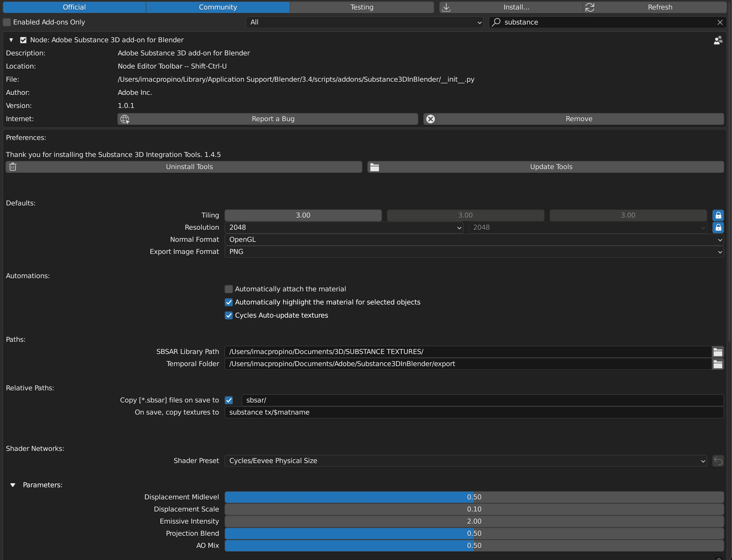The height and width of the screenshot is (560, 732).
Task: Click the Temporal Folder browse icon
Action: tap(718, 364)
